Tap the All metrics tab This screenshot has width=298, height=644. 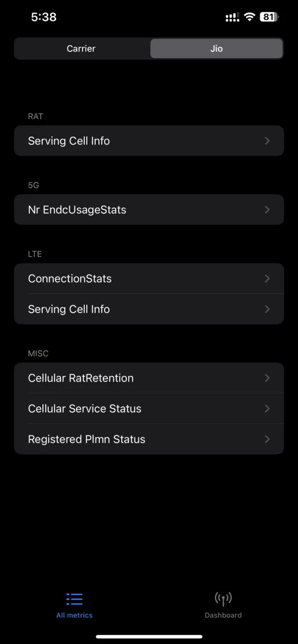point(74,604)
